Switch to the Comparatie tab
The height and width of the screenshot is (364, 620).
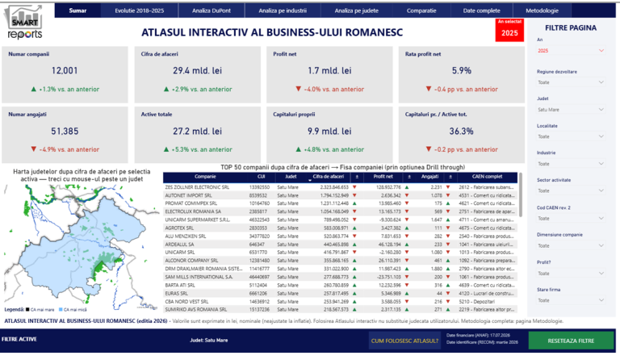point(421,10)
